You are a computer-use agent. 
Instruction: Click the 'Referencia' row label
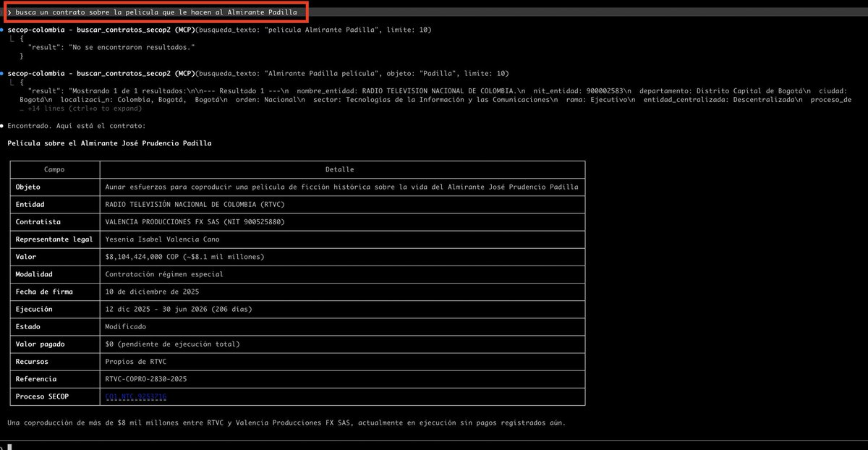point(37,379)
